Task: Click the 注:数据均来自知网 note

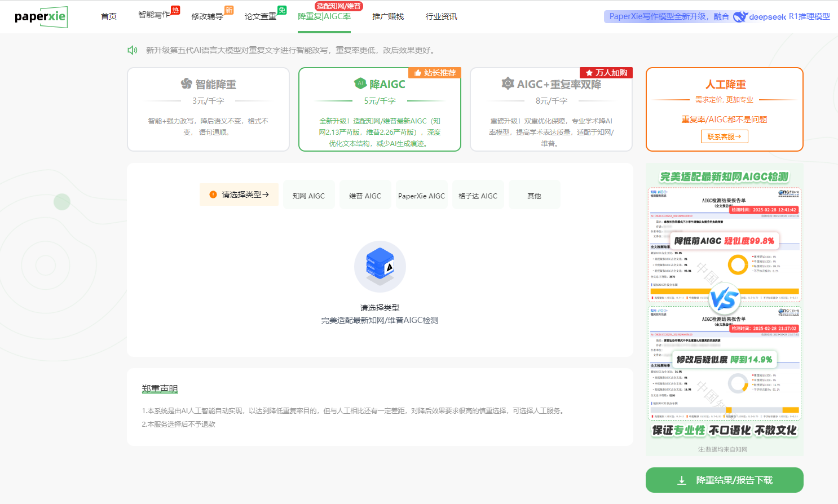Action: point(722,449)
